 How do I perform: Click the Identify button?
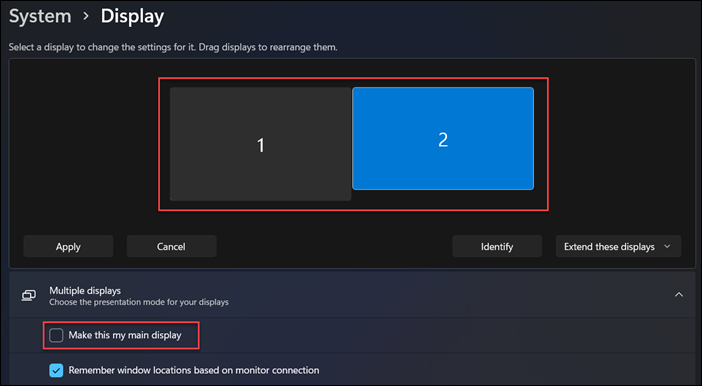[x=497, y=246]
